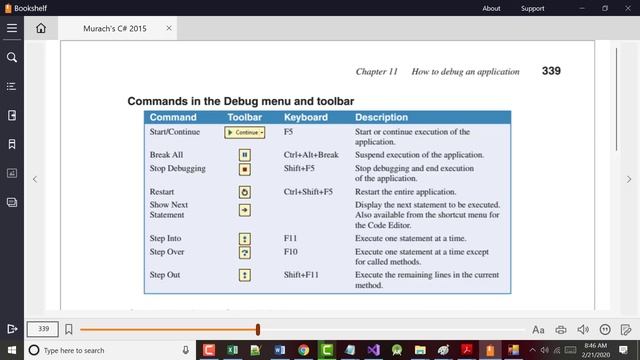Click the Step Into icon in table
Image resolution: width=640 pixels, height=360 pixels.
pyautogui.click(x=244, y=238)
